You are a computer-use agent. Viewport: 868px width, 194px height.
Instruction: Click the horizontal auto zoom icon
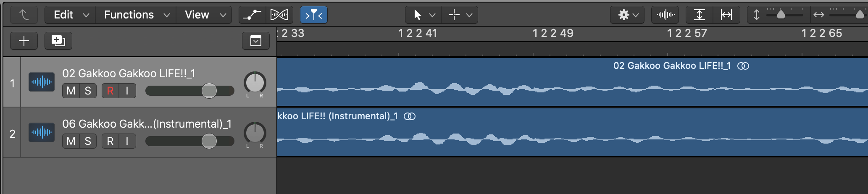click(726, 15)
